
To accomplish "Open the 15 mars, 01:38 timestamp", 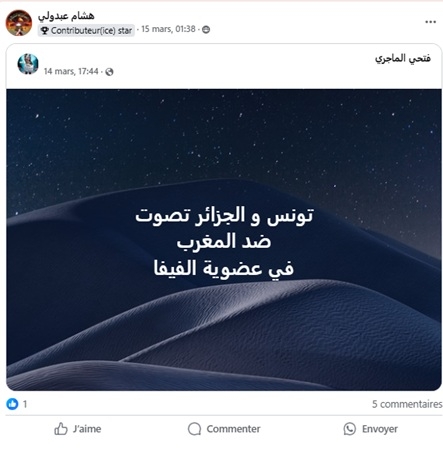I will coord(168,29).
